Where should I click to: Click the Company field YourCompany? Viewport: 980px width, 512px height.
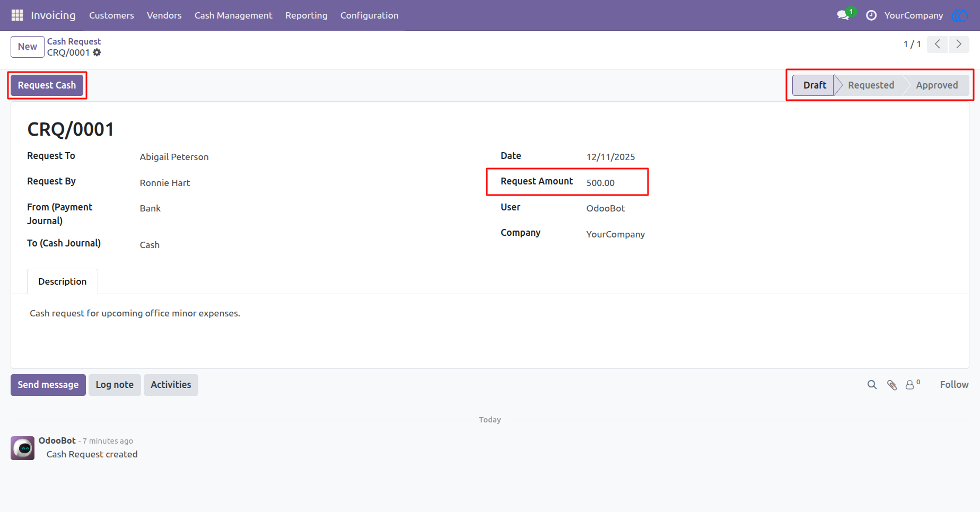coord(616,234)
